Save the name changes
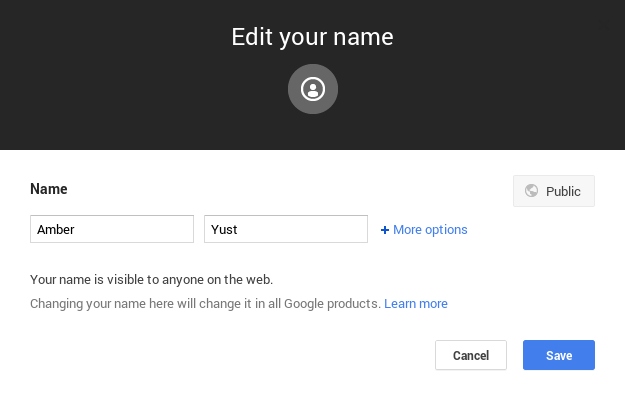 (x=559, y=355)
